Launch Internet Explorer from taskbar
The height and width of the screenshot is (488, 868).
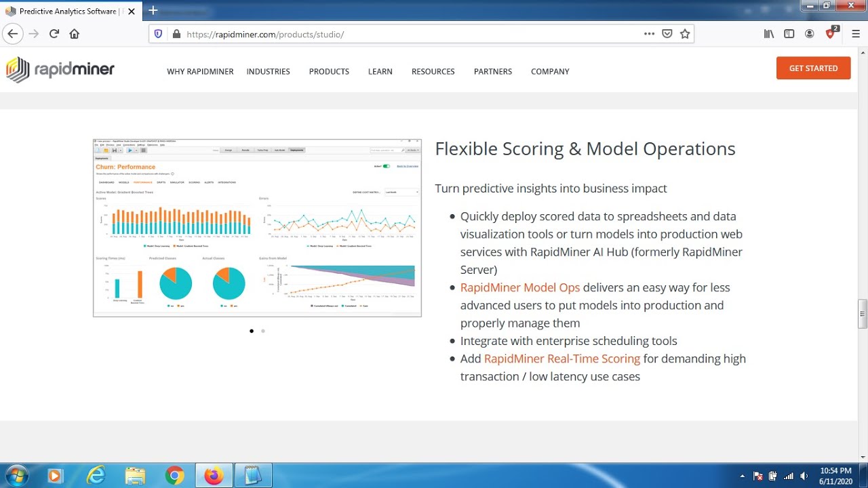(96, 476)
